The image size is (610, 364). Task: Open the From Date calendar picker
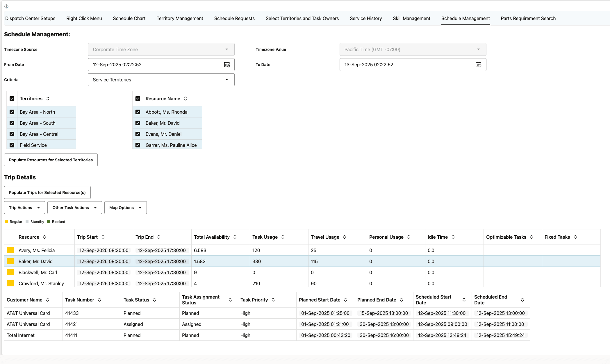pos(227,64)
